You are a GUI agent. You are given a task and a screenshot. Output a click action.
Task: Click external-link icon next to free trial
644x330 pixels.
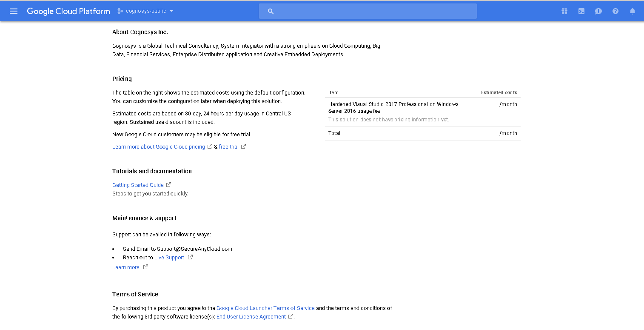pos(243,146)
